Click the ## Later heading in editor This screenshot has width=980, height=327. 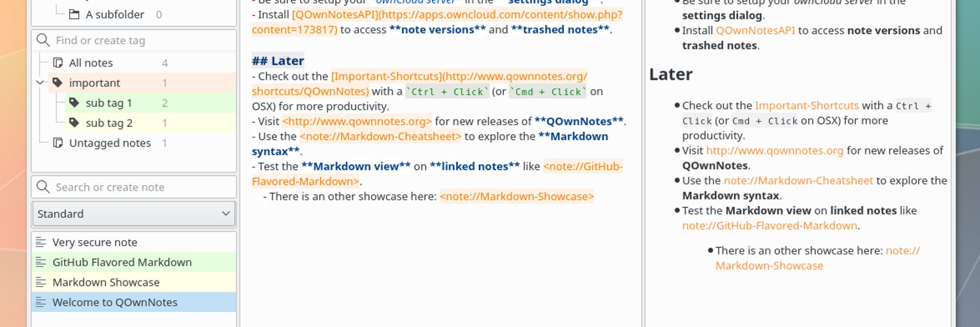tap(278, 61)
